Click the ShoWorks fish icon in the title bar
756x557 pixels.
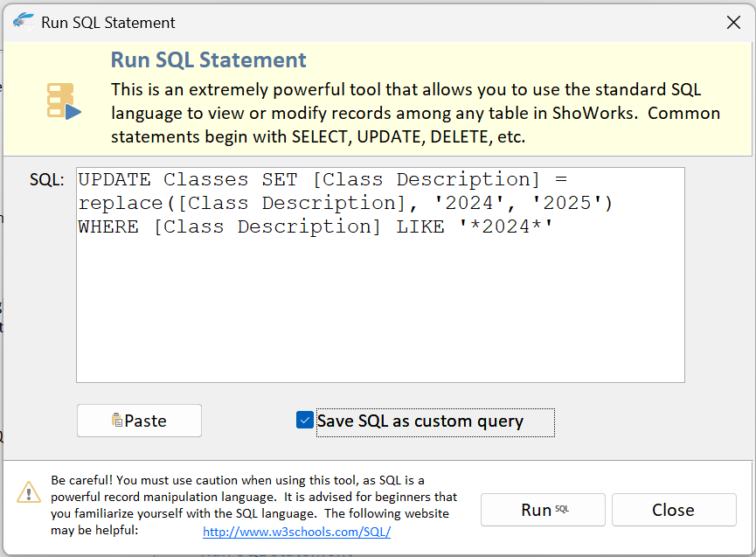pyautogui.click(x=24, y=22)
